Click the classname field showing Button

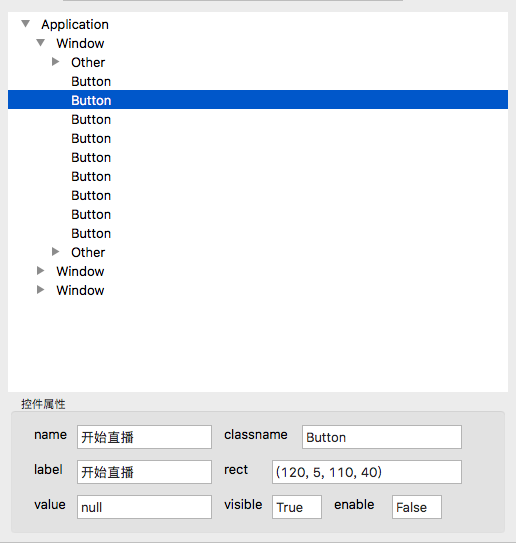click(382, 437)
